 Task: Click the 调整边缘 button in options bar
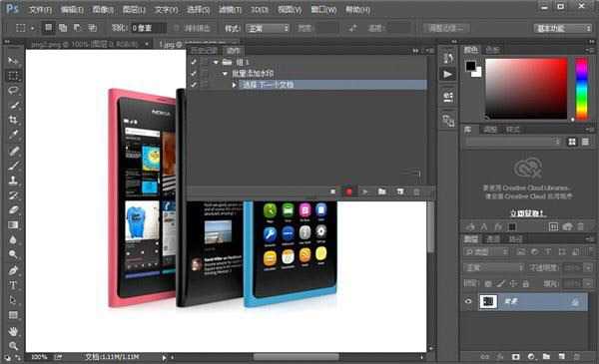pos(446,28)
